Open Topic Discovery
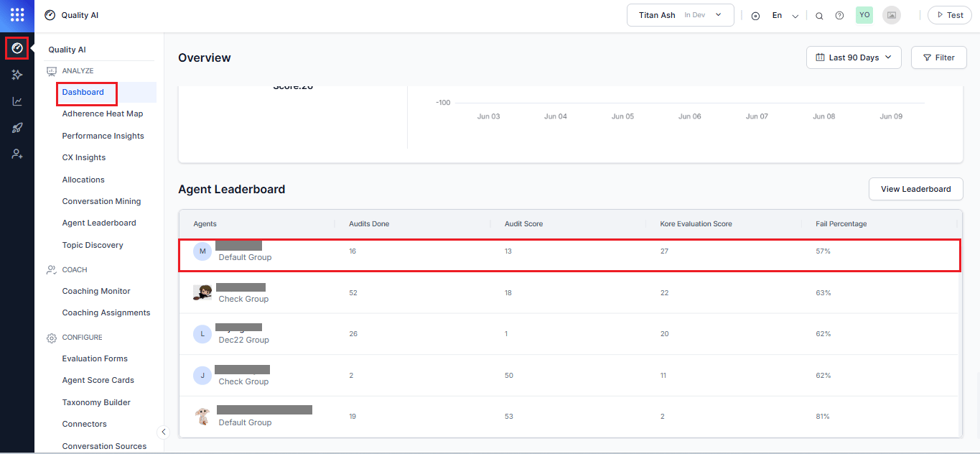 click(93, 245)
